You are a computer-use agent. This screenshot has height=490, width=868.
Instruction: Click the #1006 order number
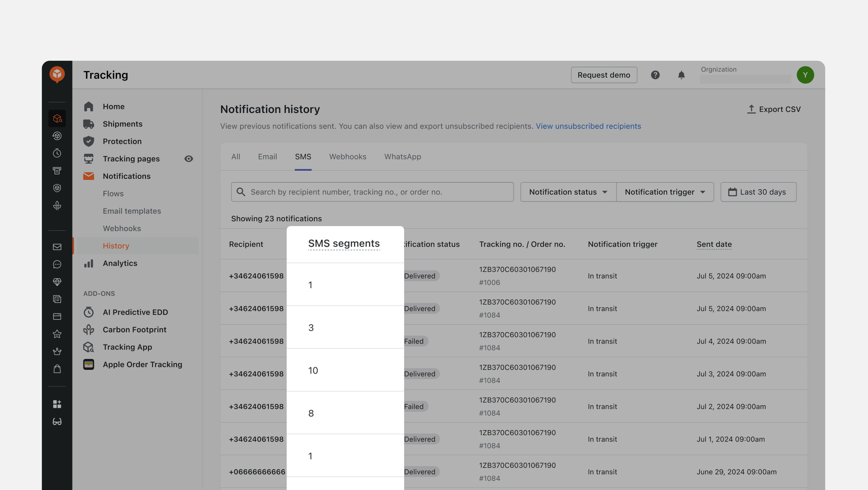tap(489, 283)
